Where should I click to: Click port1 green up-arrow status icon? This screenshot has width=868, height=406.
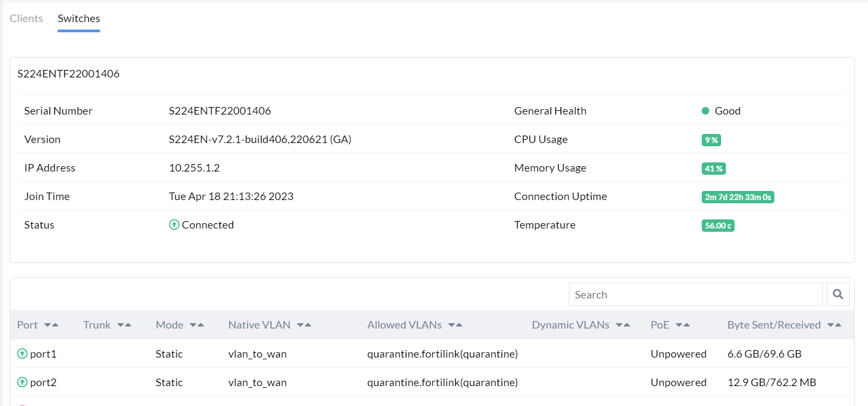pos(22,354)
